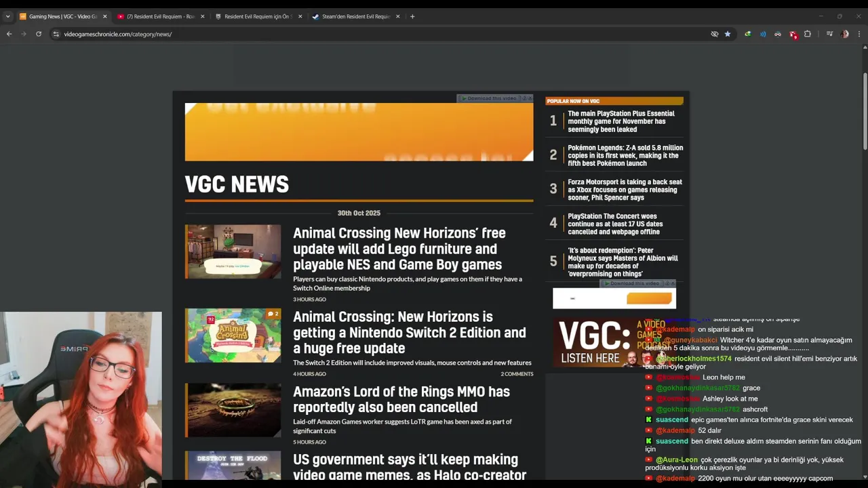This screenshot has width=868, height=488.
Task: Open PlayStation The Concert woes story
Action: pos(615,224)
